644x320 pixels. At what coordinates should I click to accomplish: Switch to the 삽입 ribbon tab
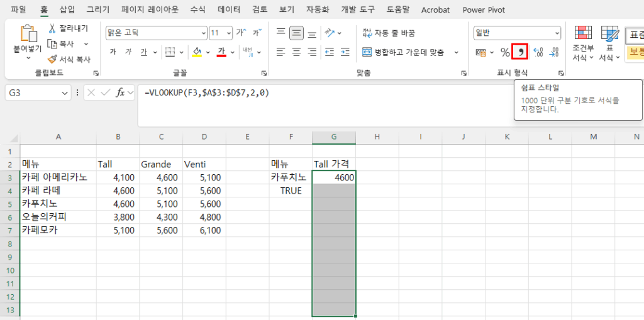tap(67, 9)
